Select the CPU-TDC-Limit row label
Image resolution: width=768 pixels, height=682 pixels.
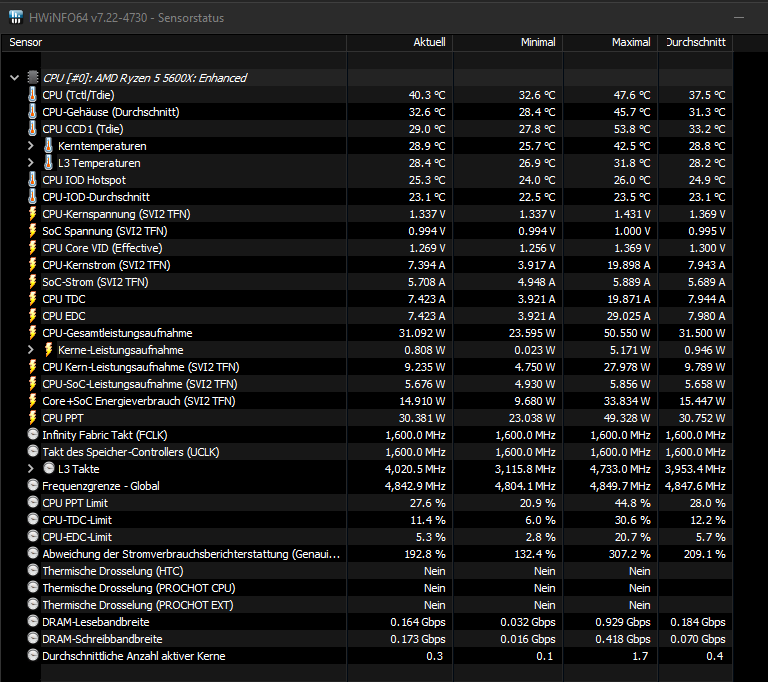tap(77, 520)
